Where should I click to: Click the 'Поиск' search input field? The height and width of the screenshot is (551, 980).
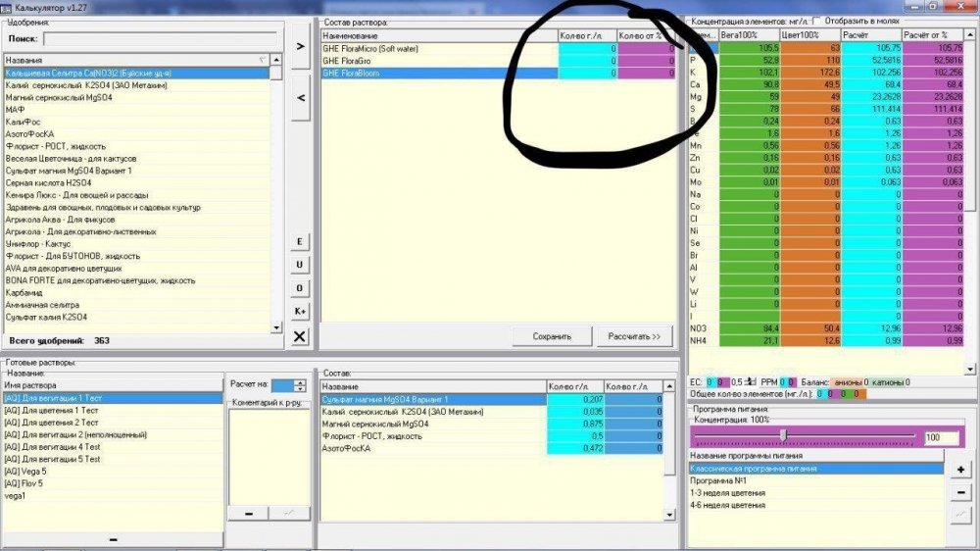pos(160,39)
